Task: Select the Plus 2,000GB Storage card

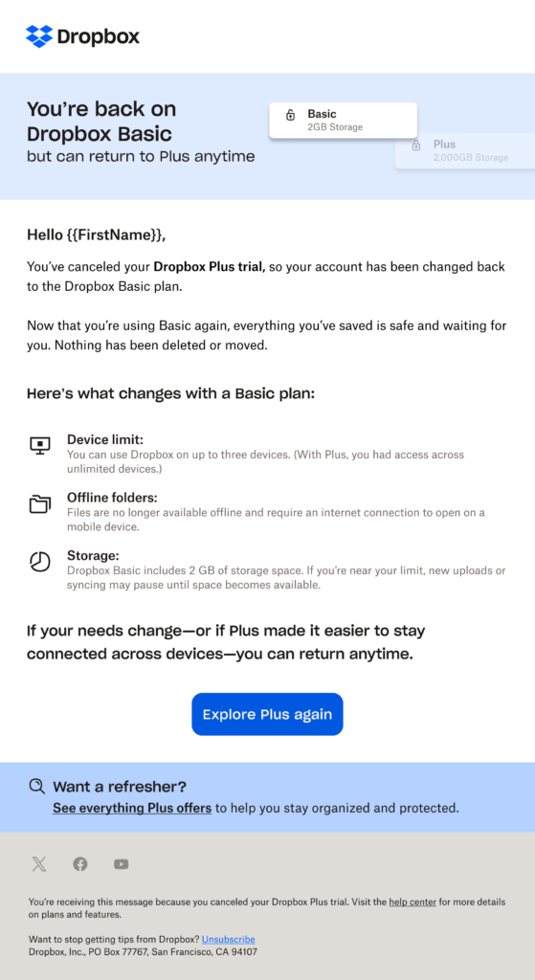Action: point(465,150)
